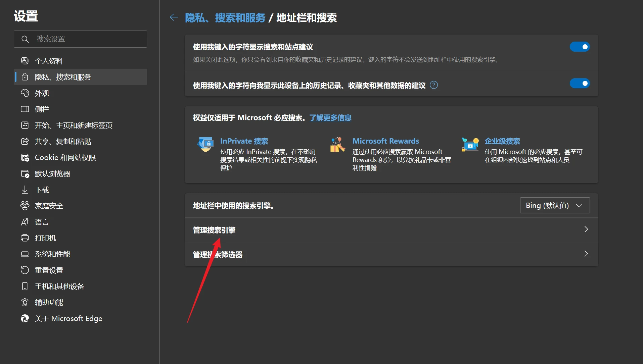
Task: Click the 手机和其他设备 phone icon
Action: click(25, 286)
